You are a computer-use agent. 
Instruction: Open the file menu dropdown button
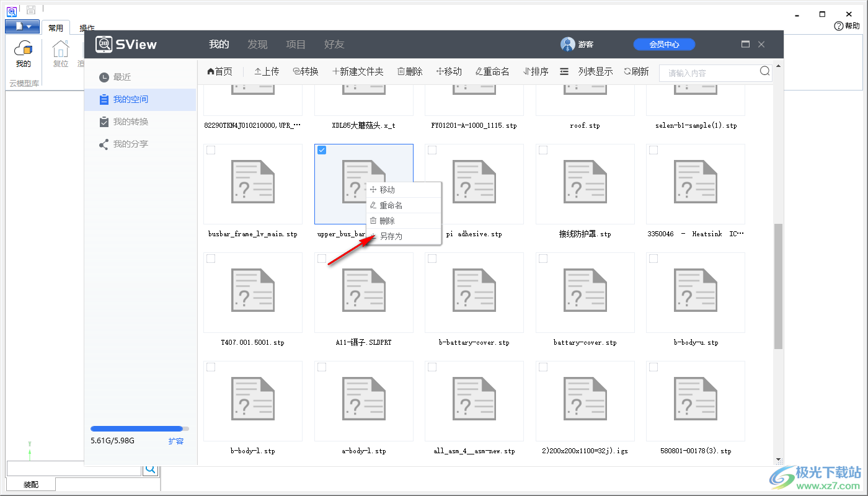[x=22, y=27]
